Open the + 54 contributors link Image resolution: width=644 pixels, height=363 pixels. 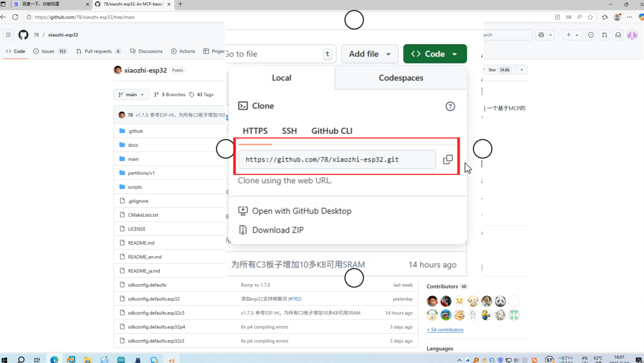pos(445,330)
